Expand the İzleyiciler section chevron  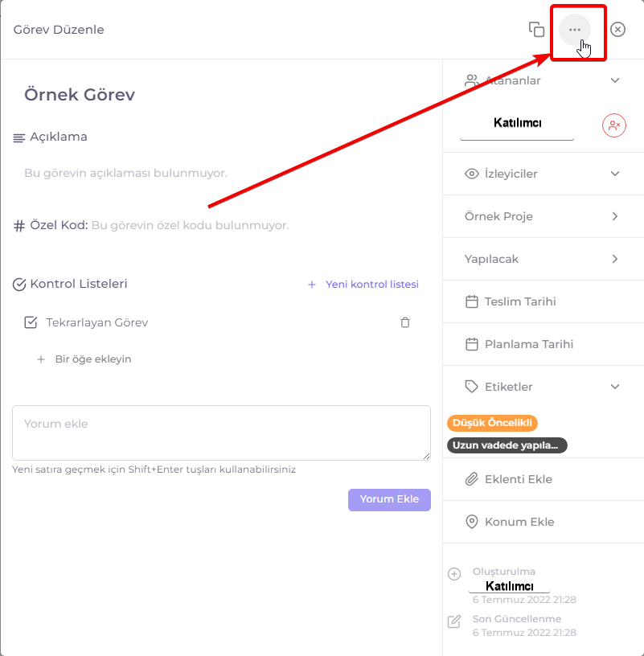click(x=615, y=174)
